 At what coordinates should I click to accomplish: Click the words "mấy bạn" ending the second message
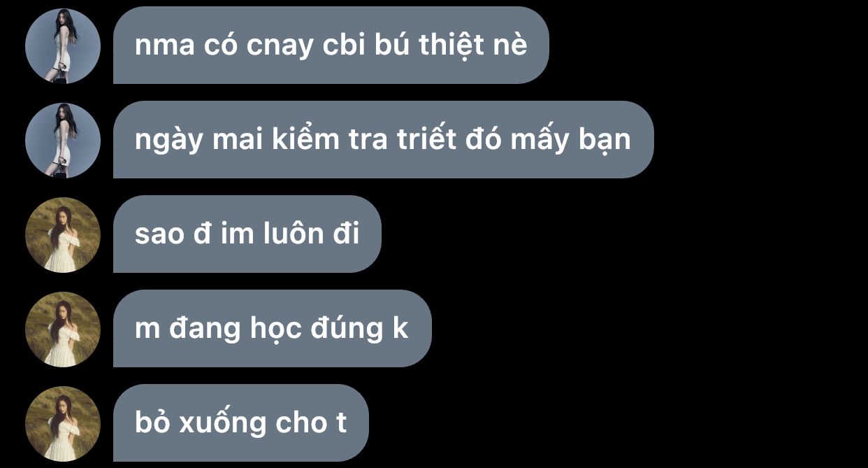[570, 140]
